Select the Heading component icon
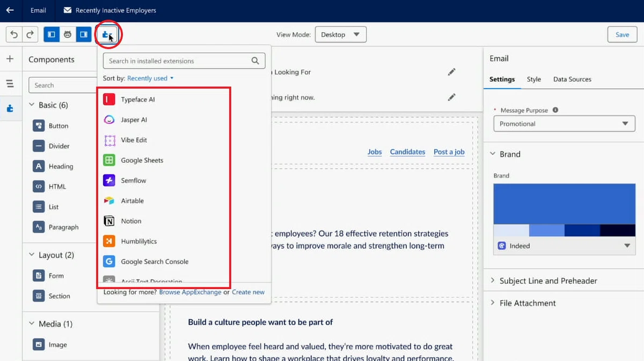The image size is (644, 361). tap(38, 167)
